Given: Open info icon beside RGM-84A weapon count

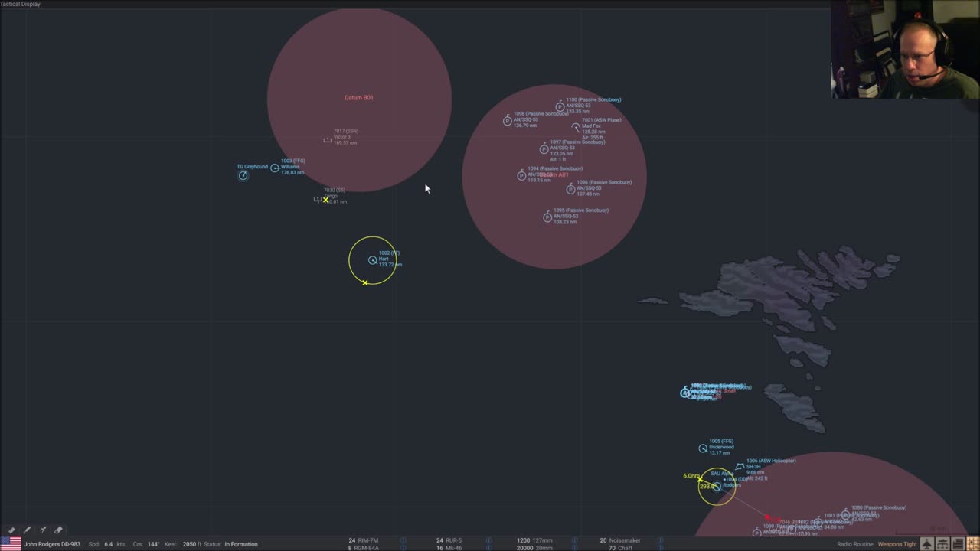Looking at the screenshot, I should pyautogui.click(x=403, y=548).
